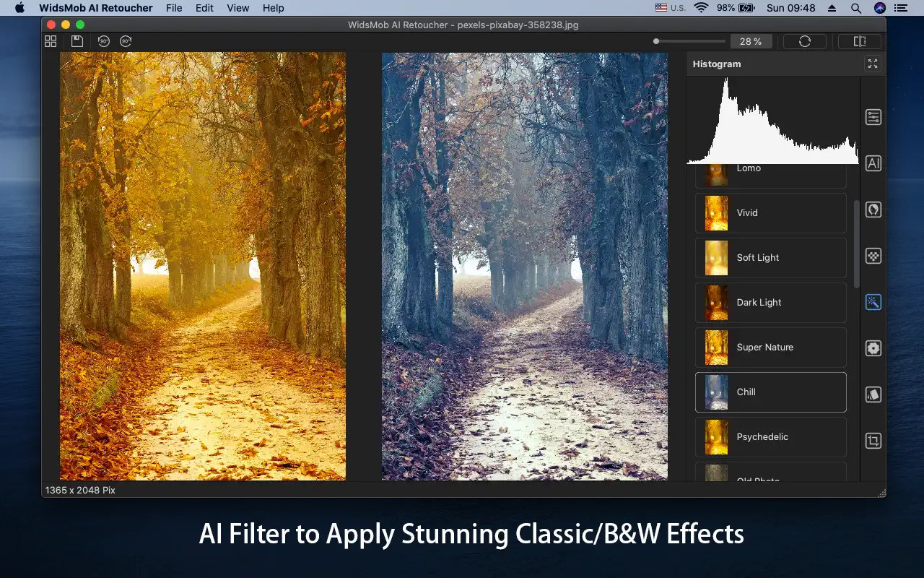Open the thumbnail grid view

(51, 42)
